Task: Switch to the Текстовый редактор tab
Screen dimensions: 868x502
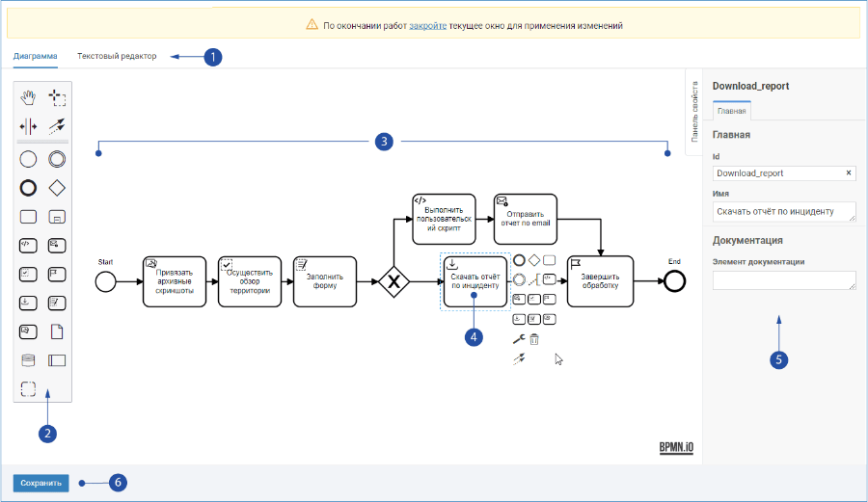Action: [117, 56]
